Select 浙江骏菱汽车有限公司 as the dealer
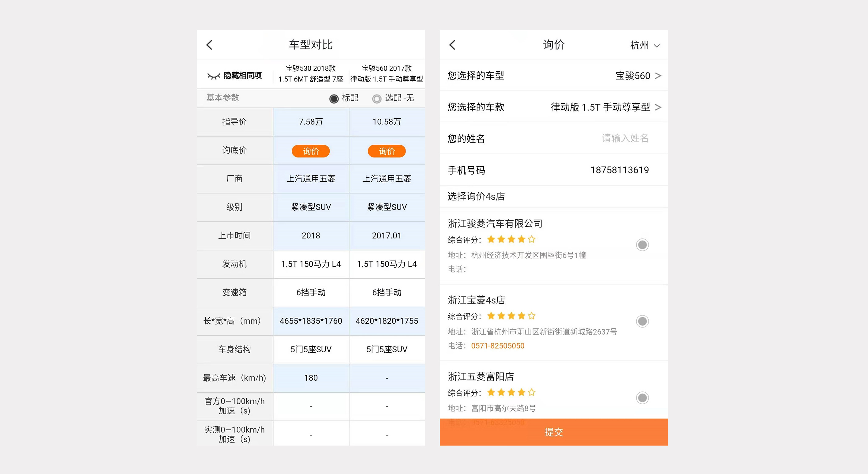This screenshot has width=868, height=474. [642, 245]
